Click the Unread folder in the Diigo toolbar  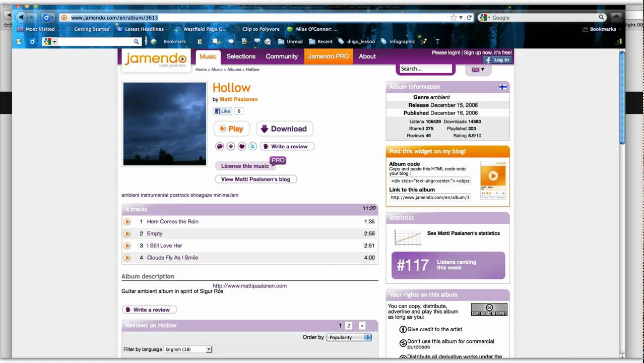[291, 41]
